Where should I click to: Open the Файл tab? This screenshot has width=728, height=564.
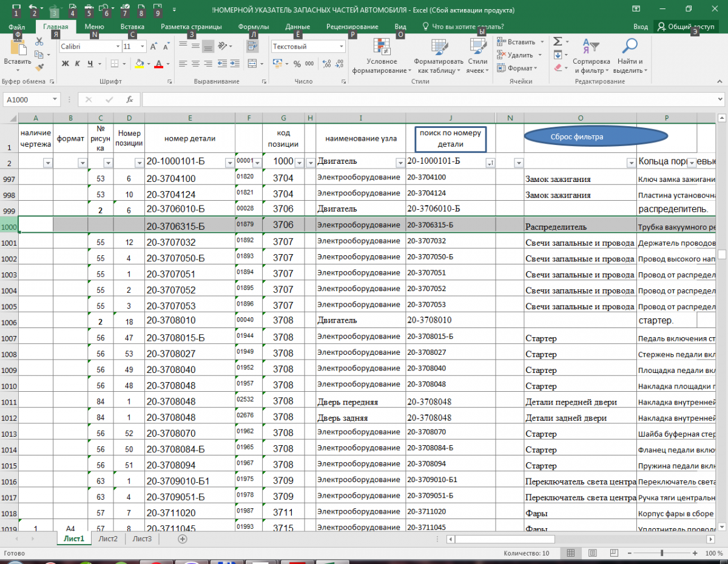click(x=17, y=27)
